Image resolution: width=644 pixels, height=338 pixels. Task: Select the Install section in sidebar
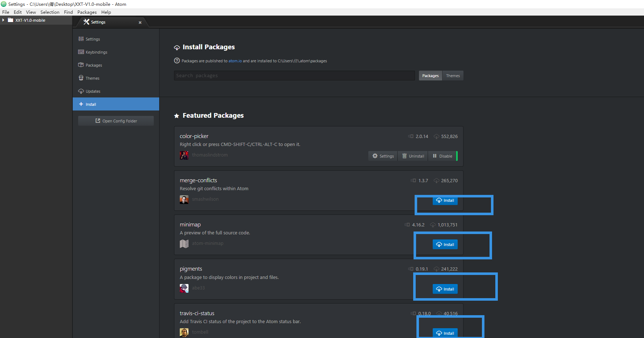pos(116,104)
